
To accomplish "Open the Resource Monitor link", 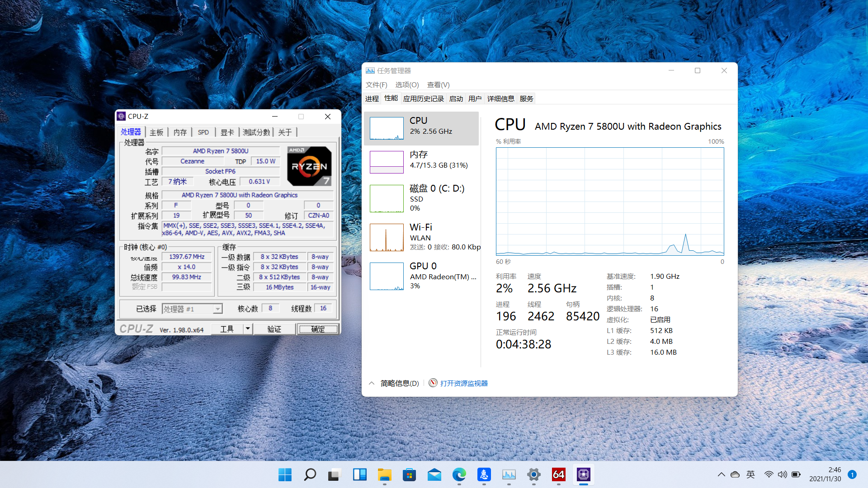I will [x=464, y=383].
